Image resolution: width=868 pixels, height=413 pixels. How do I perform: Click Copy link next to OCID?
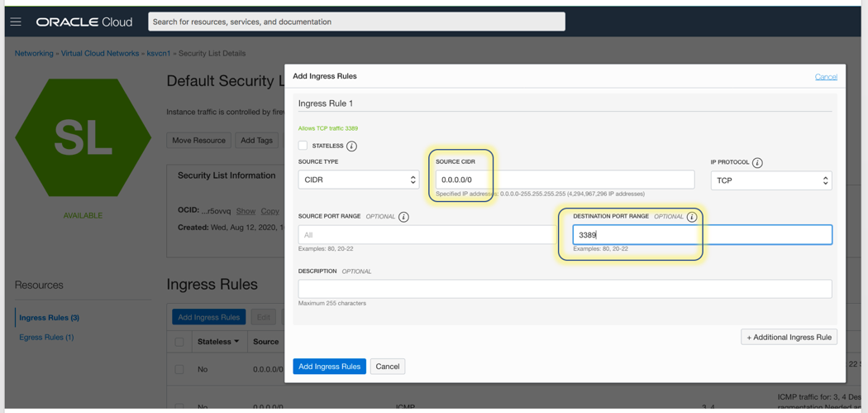[x=270, y=211]
